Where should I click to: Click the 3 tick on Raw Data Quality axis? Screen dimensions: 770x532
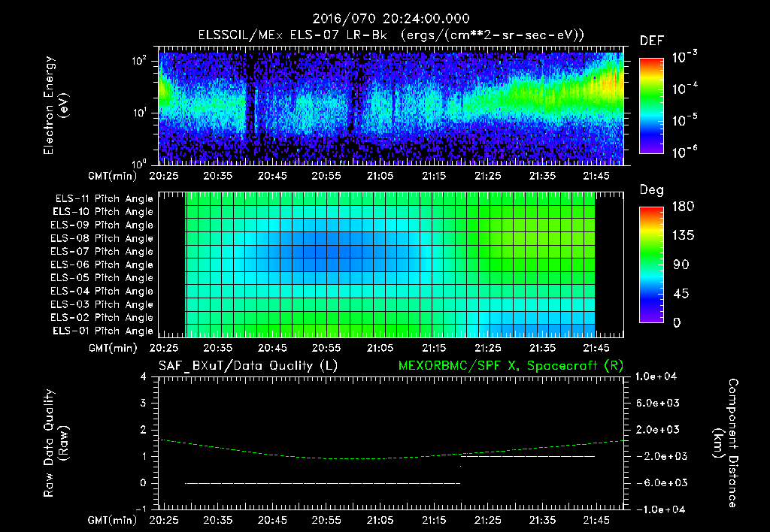(x=144, y=404)
